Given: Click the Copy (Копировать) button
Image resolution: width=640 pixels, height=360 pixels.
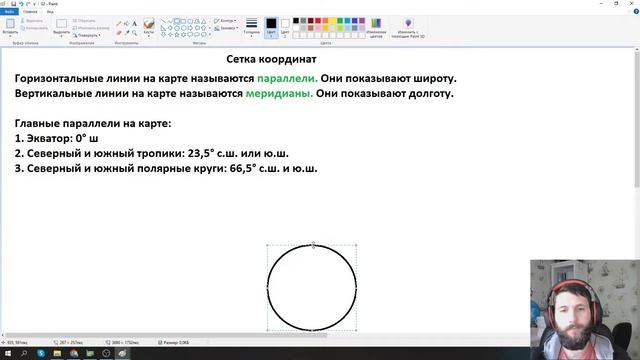Looking at the screenshot, I should pyautogui.click(x=34, y=28).
